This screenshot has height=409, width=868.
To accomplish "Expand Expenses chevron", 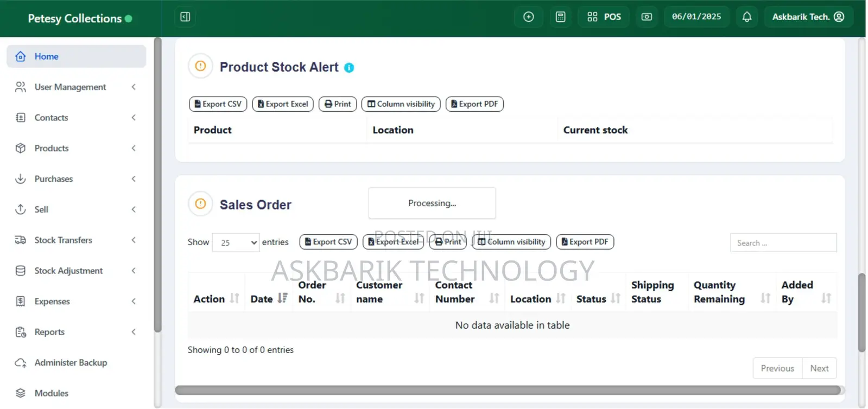I will (134, 301).
